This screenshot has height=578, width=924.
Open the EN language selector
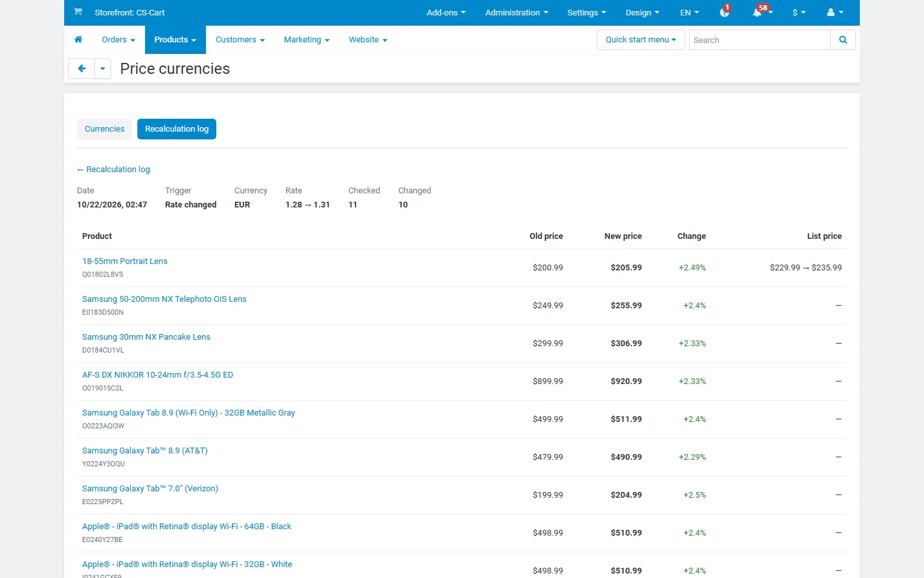[690, 12]
